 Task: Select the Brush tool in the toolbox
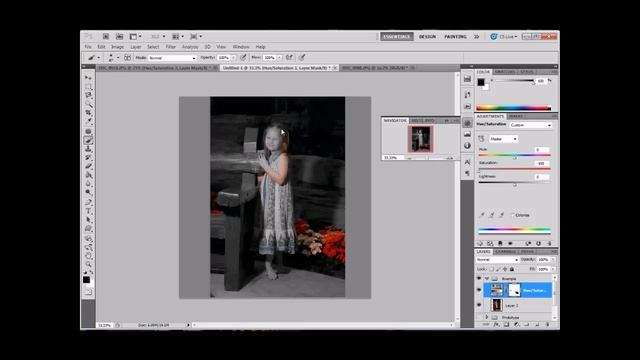[88, 140]
